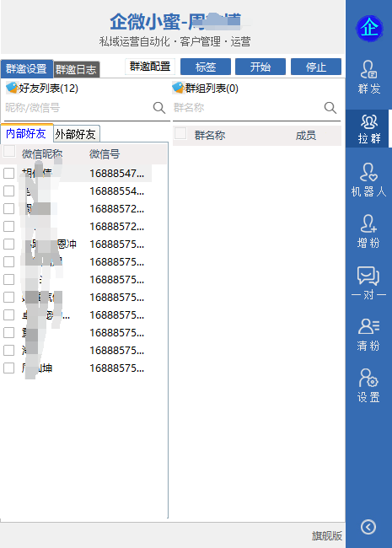
Task: Click the 开始 start button
Action: [260, 67]
